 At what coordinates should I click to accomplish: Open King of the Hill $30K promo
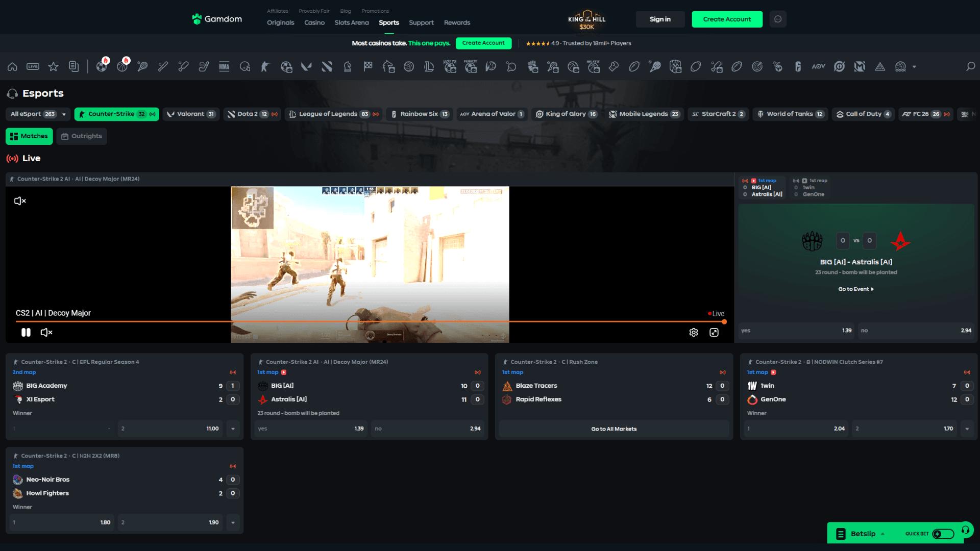[x=586, y=19]
